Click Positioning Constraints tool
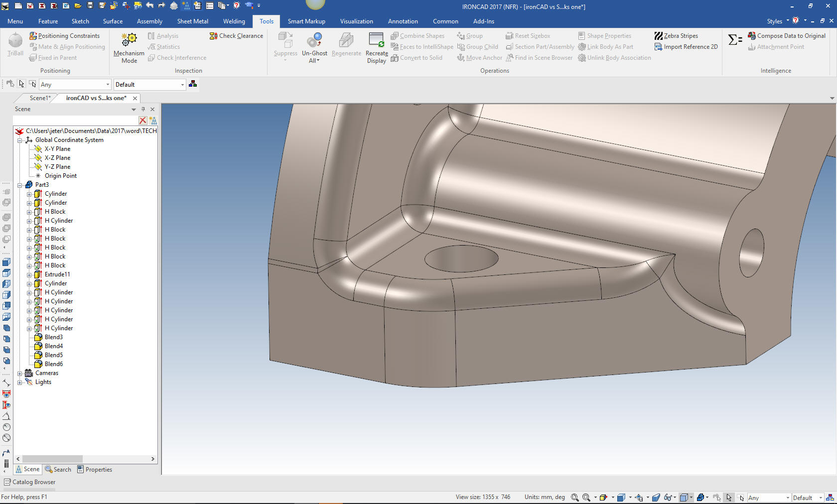Image resolution: width=837 pixels, height=504 pixels. tap(64, 36)
